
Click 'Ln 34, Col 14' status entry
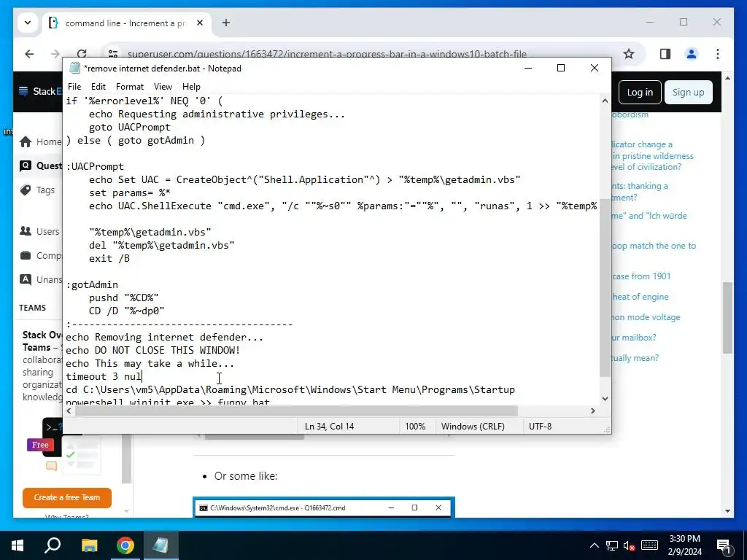pos(329,426)
